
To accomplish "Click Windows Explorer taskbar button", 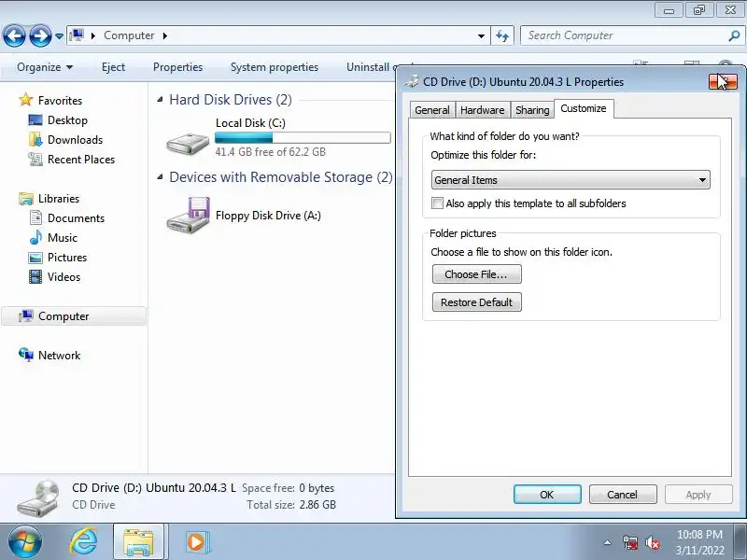I will [138, 541].
